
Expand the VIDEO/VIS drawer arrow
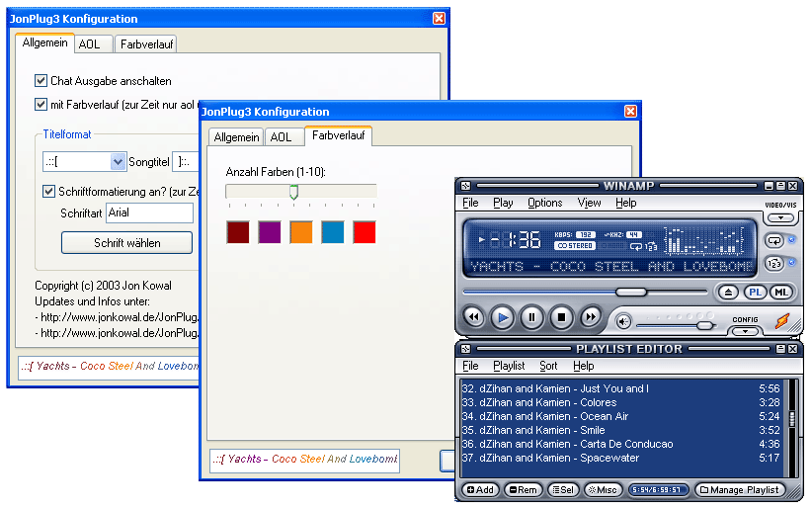click(781, 218)
